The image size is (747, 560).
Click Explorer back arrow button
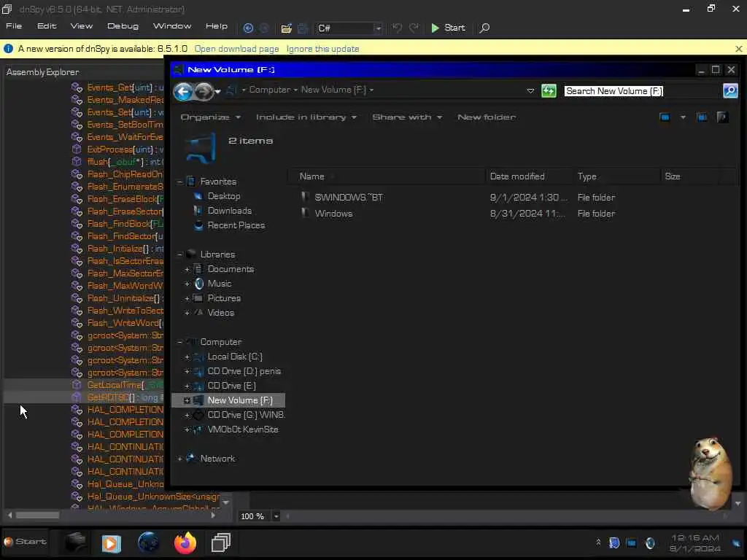pos(183,91)
